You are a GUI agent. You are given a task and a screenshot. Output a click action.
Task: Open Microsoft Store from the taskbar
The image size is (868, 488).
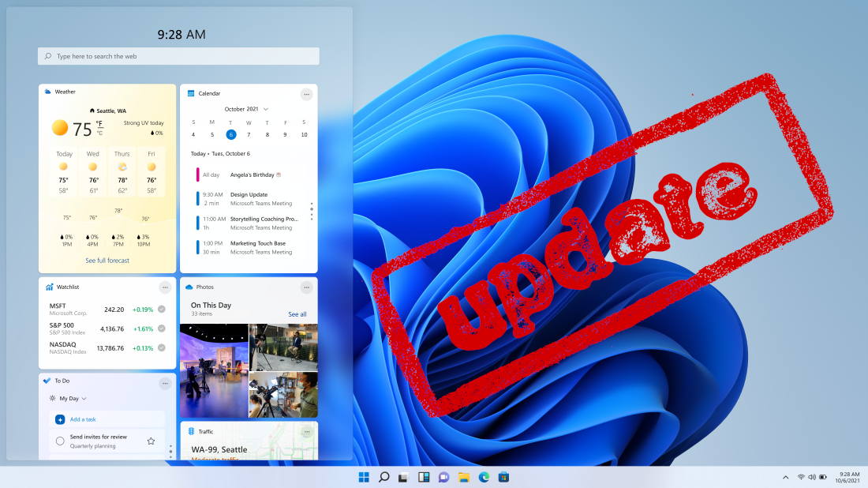503,477
